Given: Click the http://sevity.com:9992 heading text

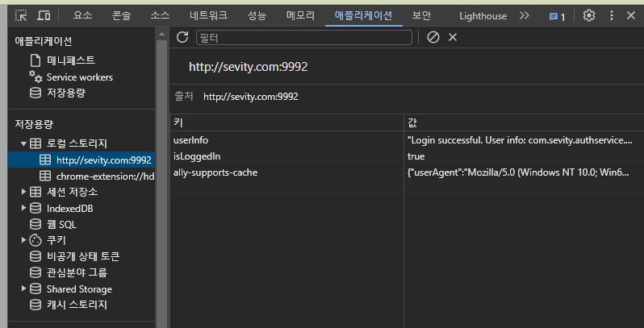Looking at the screenshot, I should coord(248,67).
